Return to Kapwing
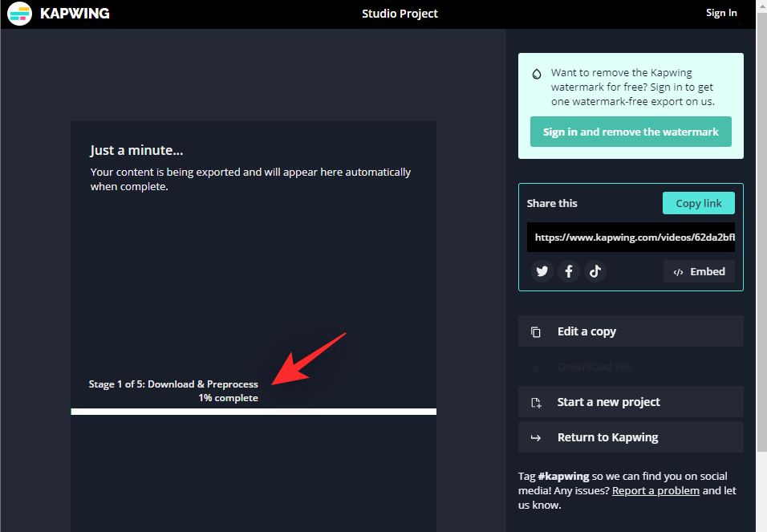767x532 pixels. click(631, 437)
